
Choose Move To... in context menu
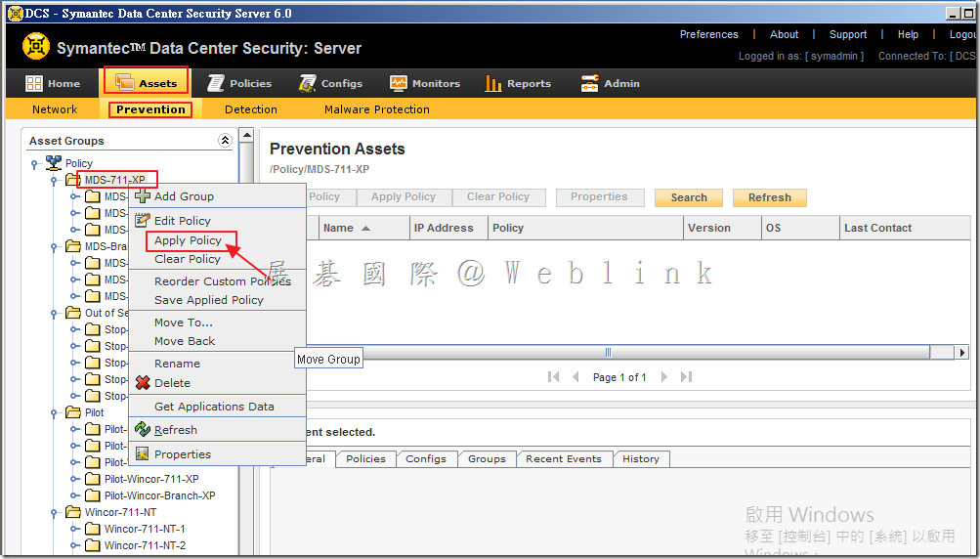click(217, 322)
